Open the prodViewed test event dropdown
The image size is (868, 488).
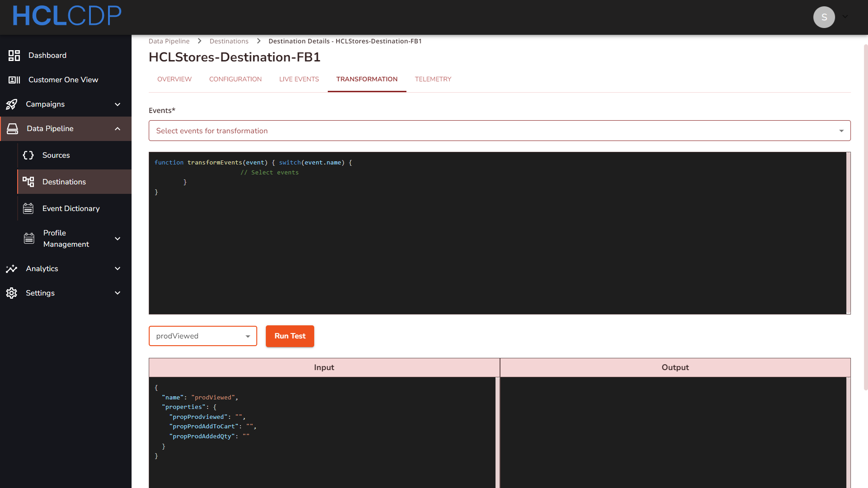pos(203,336)
